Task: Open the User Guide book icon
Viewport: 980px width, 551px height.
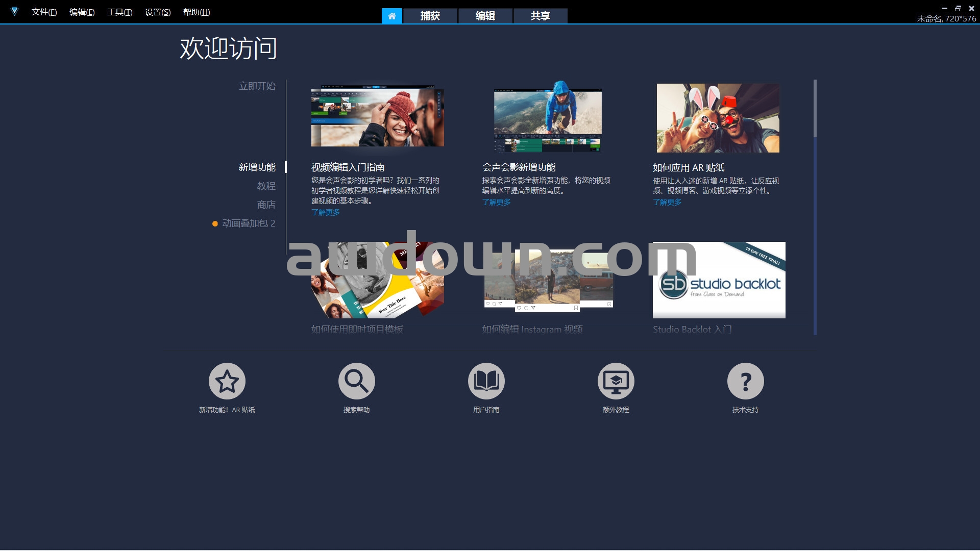Action: coord(486,381)
